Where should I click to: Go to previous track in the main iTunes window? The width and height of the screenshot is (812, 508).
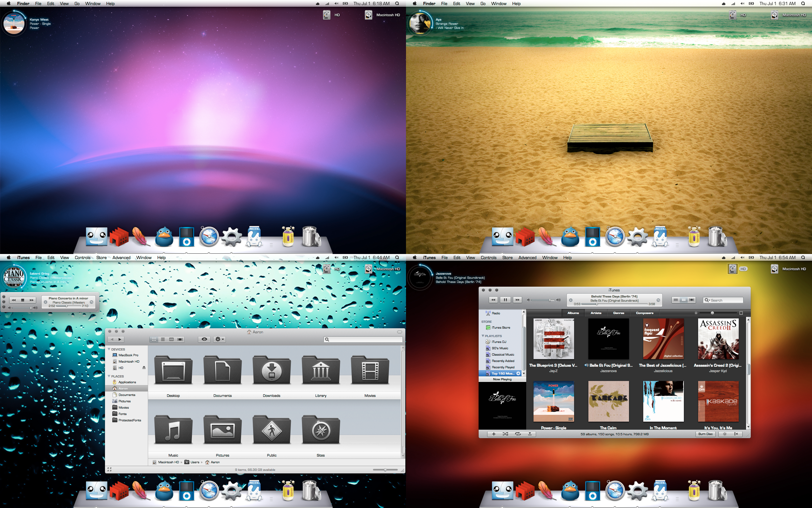(x=493, y=300)
